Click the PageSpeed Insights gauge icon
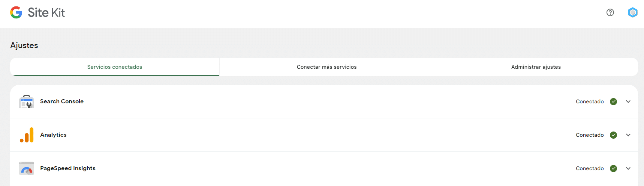 tap(27, 169)
